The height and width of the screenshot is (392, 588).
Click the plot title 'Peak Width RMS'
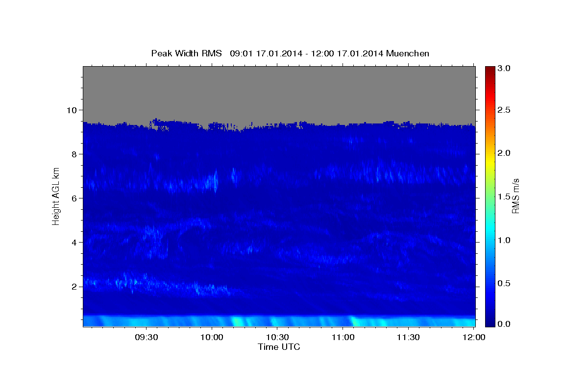[x=187, y=53]
